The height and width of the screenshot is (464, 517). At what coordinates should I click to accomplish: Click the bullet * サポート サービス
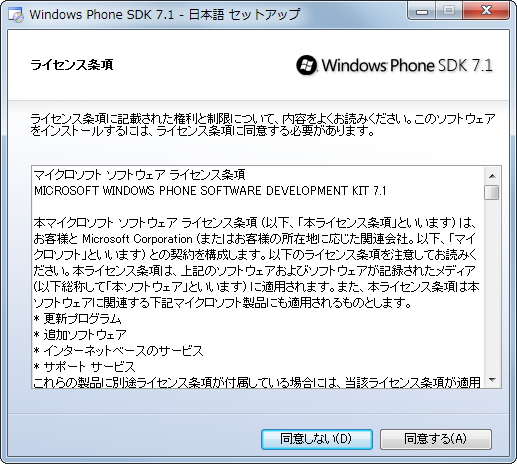pyautogui.click(x=85, y=367)
